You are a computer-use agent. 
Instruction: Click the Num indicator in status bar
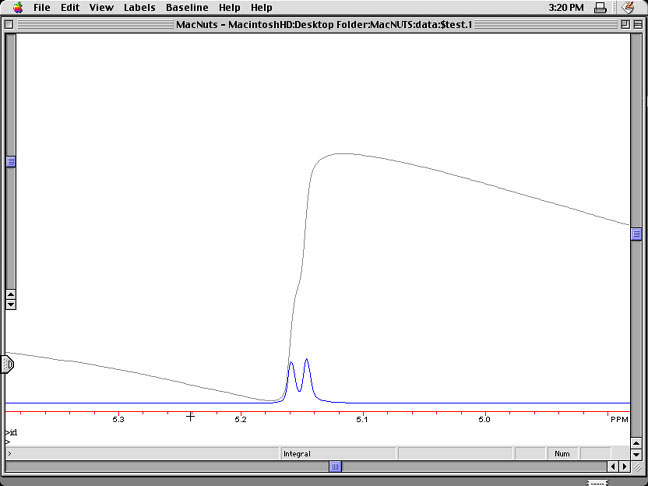click(562, 453)
